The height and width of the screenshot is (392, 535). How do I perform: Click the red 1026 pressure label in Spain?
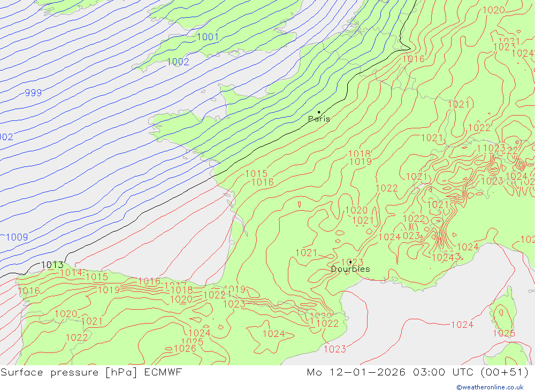(185, 348)
